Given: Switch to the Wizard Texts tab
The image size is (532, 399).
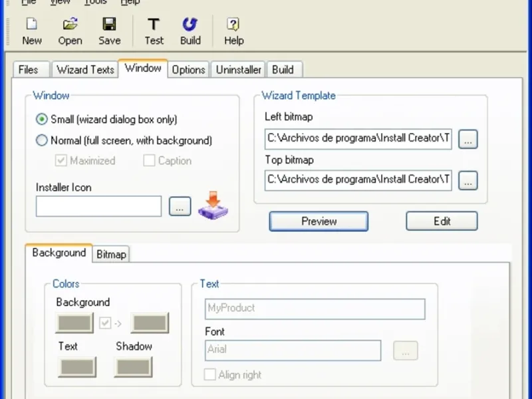Looking at the screenshot, I should [85, 70].
